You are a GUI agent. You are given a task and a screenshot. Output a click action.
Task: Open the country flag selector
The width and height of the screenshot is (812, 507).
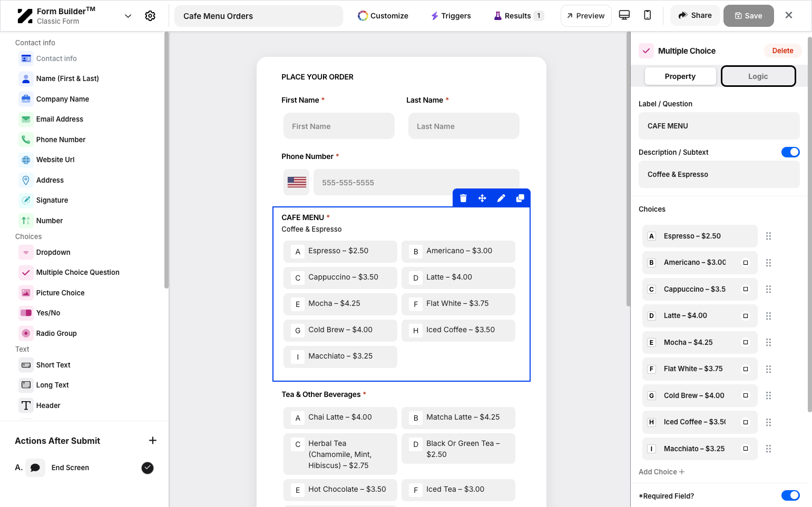click(x=297, y=182)
